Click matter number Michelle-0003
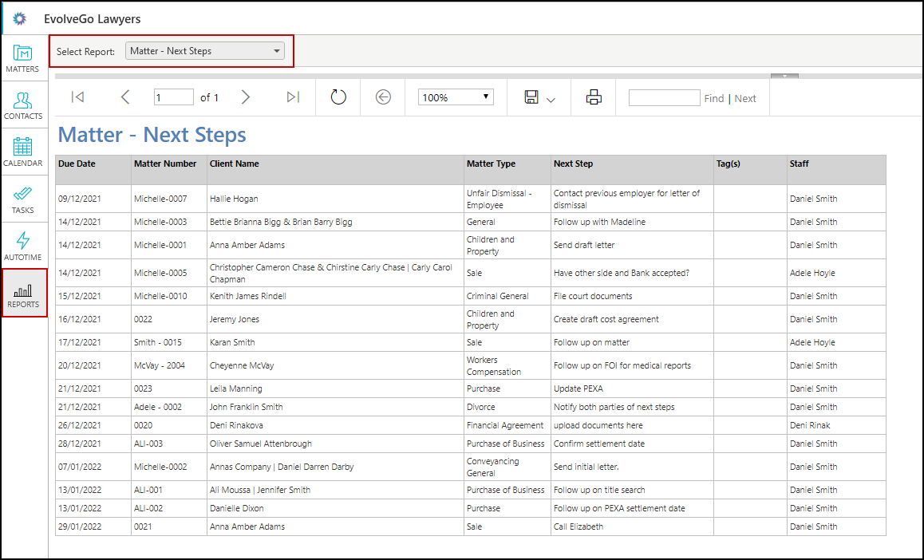 (x=160, y=222)
